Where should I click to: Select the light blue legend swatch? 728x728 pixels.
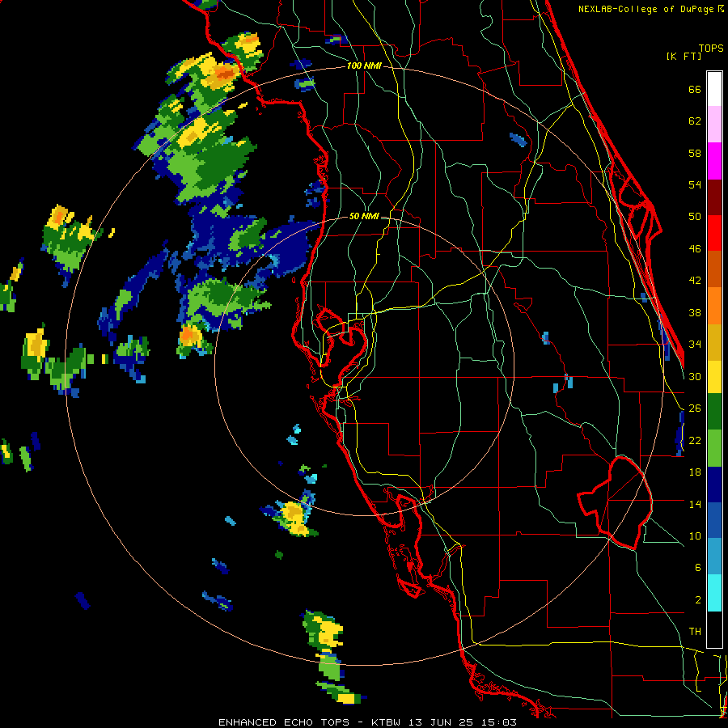[x=714, y=557]
